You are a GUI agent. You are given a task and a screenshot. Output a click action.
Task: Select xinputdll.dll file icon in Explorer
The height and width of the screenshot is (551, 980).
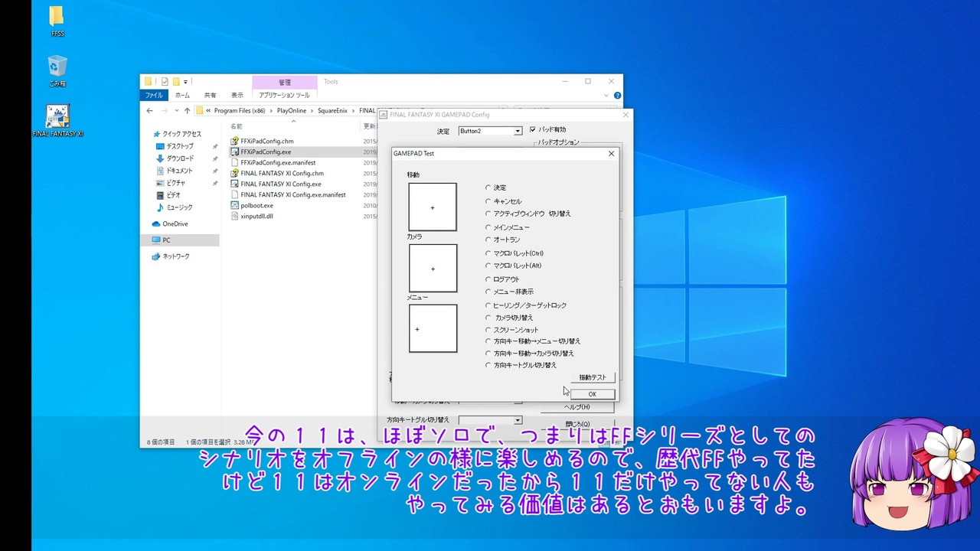[235, 216]
